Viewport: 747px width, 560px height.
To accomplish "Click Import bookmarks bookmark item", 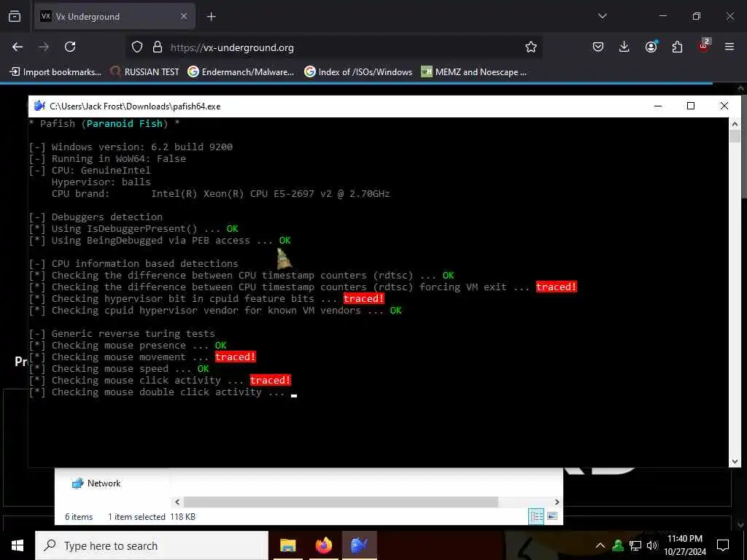I will click(55, 72).
